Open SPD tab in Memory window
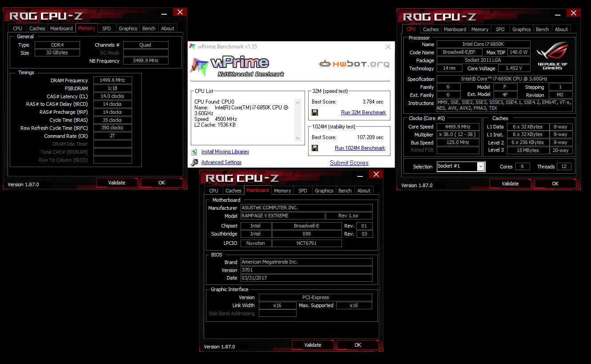591x364 pixels. click(107, 28)
